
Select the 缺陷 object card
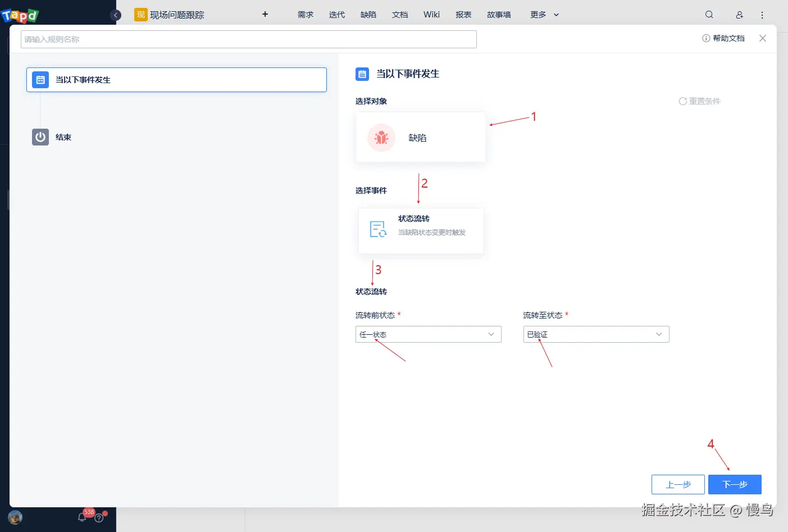tap(420, 137)
